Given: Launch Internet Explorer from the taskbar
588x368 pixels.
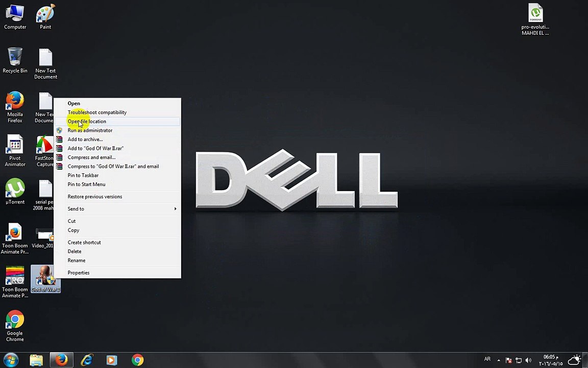Looking at the screenshot, I should click(x=87, y=360).
